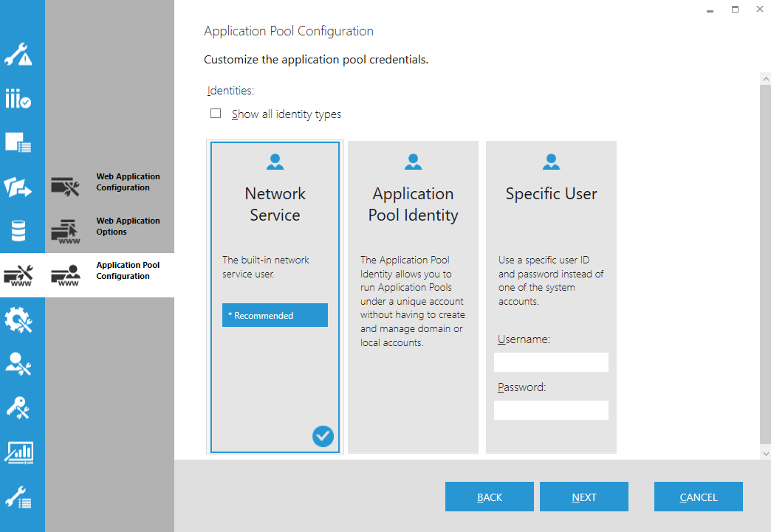771x532 pixels.
Task: Click the www tools sidebar icon
Action: 18,275
